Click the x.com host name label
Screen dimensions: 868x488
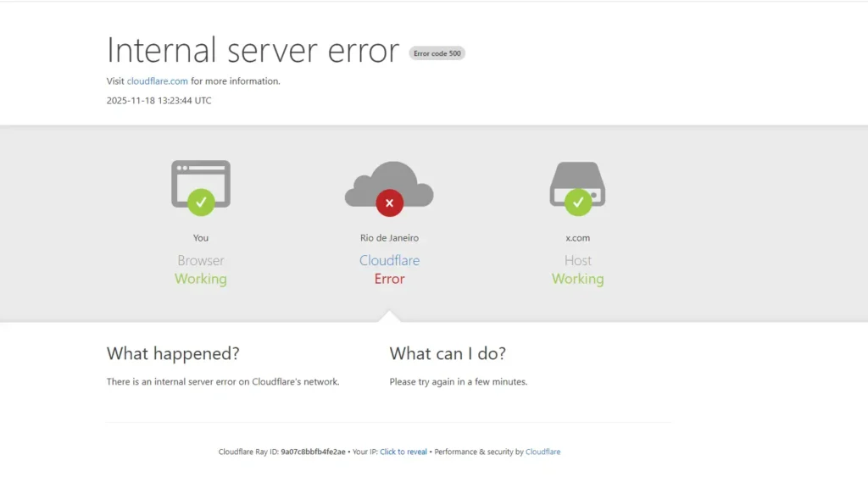tap(577, 238)
